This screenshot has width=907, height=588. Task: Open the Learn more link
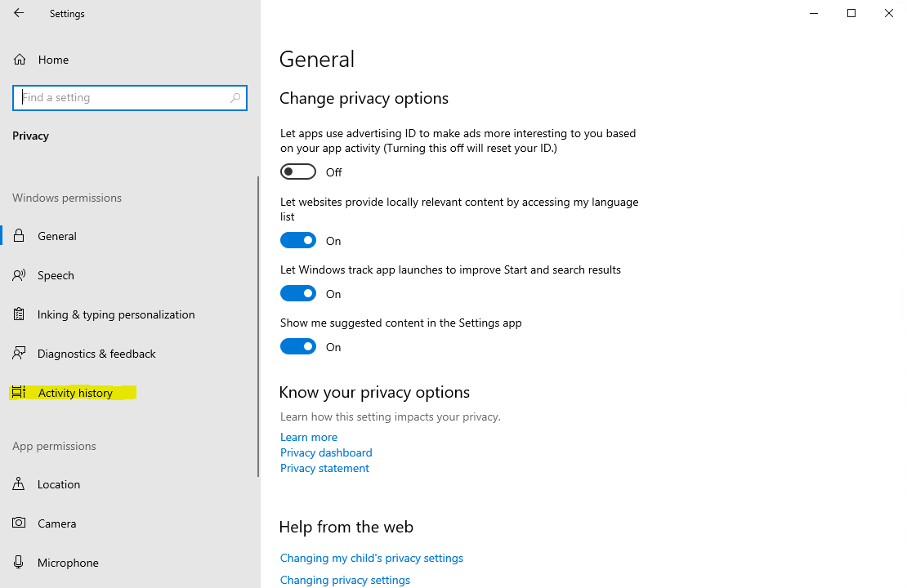pos(308,437)
